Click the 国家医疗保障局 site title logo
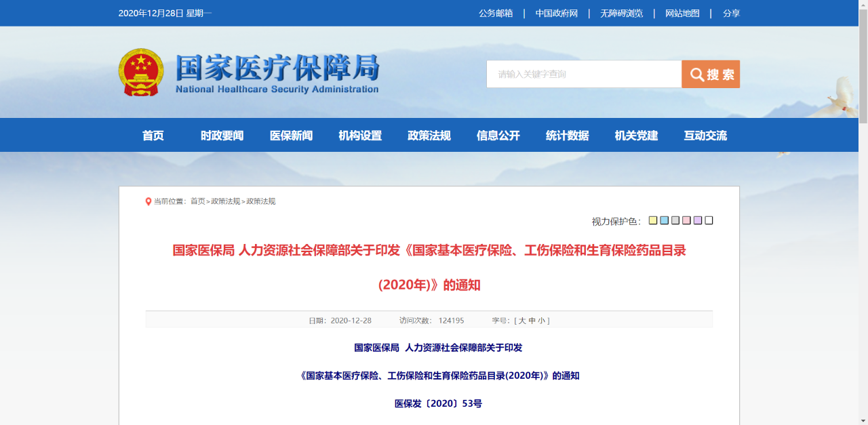868x425 pixels. 277,73
